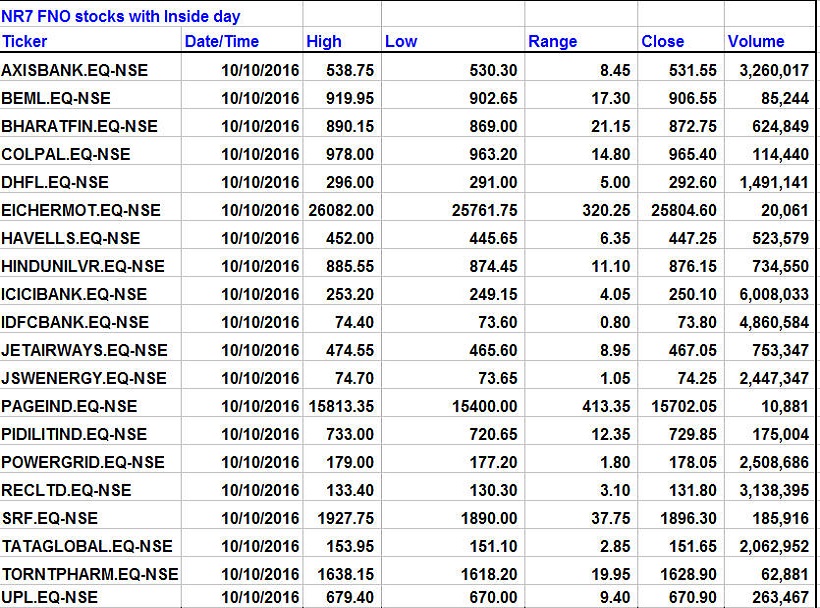Select the title cell 'NR7 FNO stocks with Inside day'
Image resolution: width=820 pixels, height=608 pixels.
coord(121,16)
